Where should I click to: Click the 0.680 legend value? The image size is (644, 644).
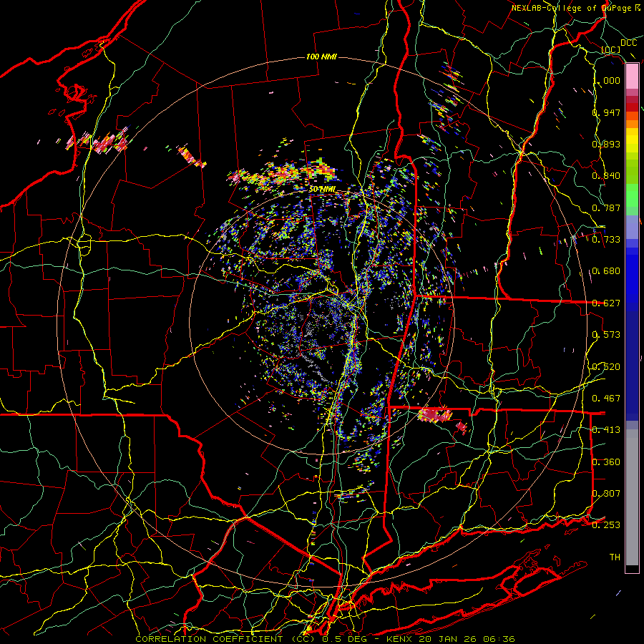pos(606,271)
